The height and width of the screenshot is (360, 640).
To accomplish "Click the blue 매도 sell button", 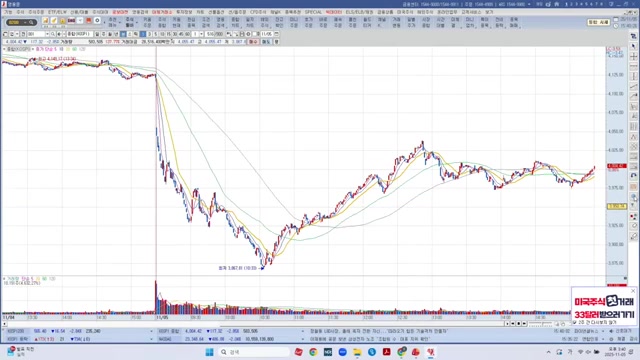I will pyautogui.click(x=266, y=42).
